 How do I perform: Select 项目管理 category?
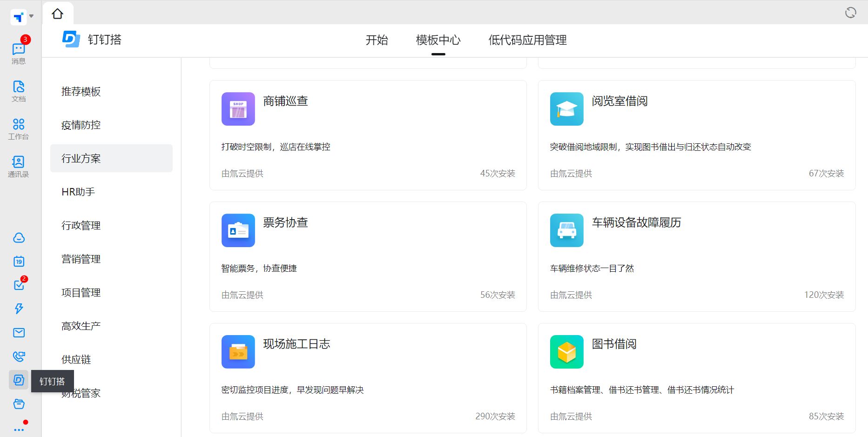[x=111, y=292]
